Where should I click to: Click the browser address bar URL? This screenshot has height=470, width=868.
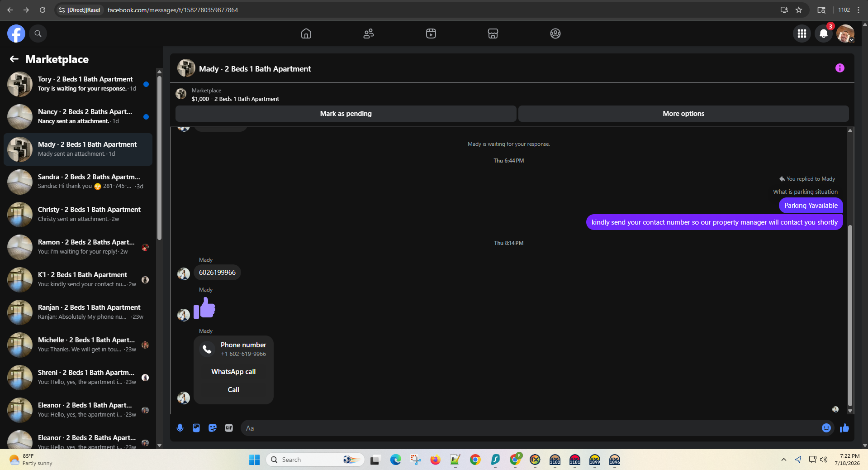pos(173,10)
